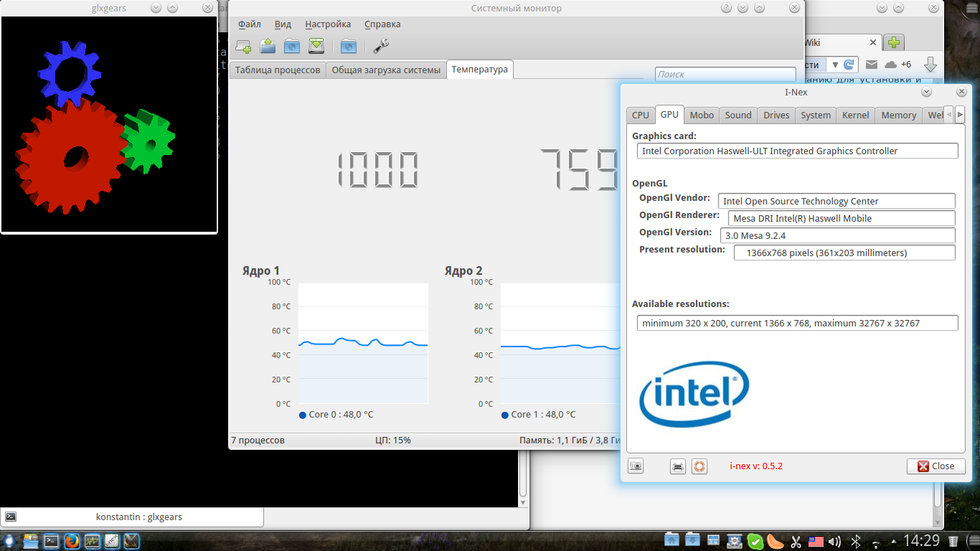This screenshot has width=980, height=551.
Task: Click the clock showing 14:29
Action: click(921, 541)
